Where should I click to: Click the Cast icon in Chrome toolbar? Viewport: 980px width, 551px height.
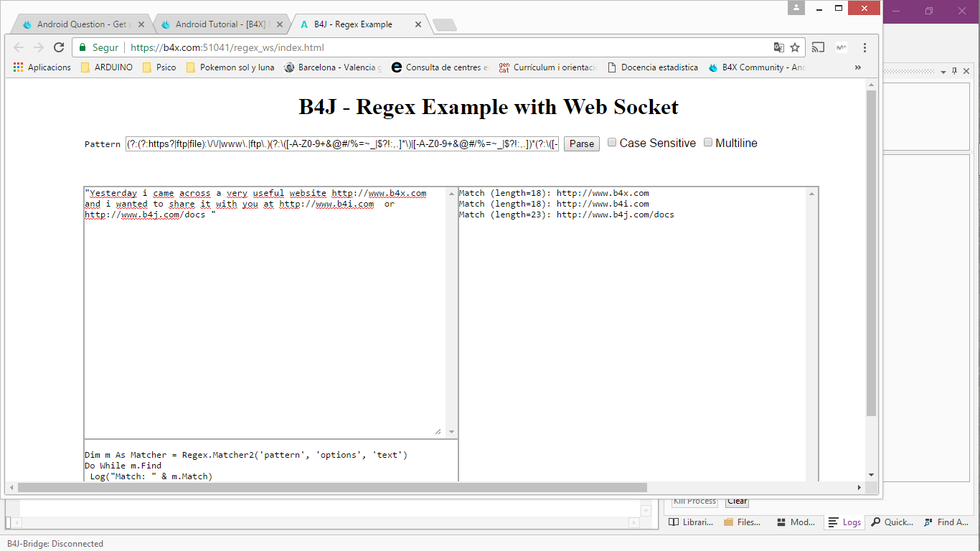coord(818,47)
